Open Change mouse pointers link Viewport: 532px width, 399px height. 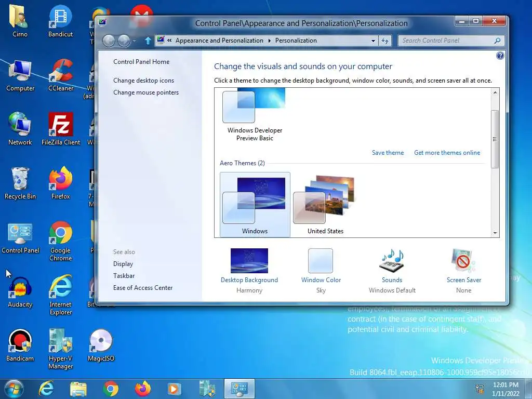pyautogui.click(x=146, y=92)
